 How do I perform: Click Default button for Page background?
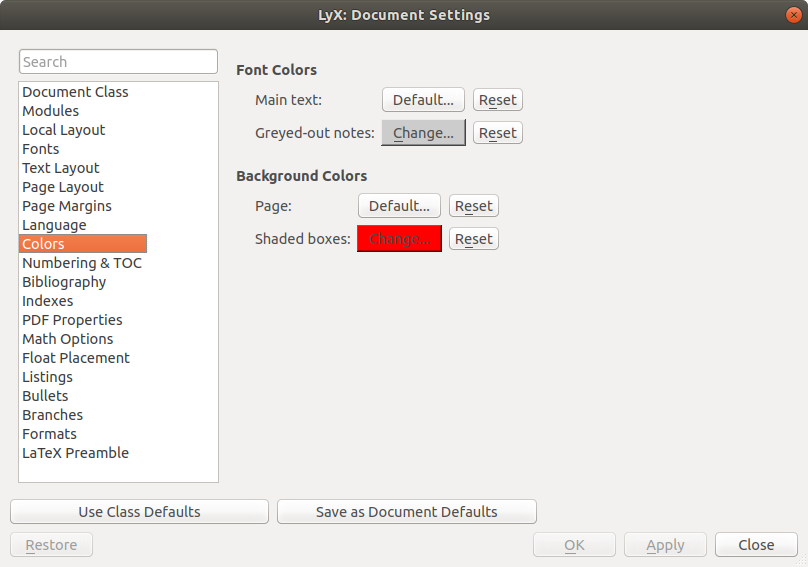399,206
